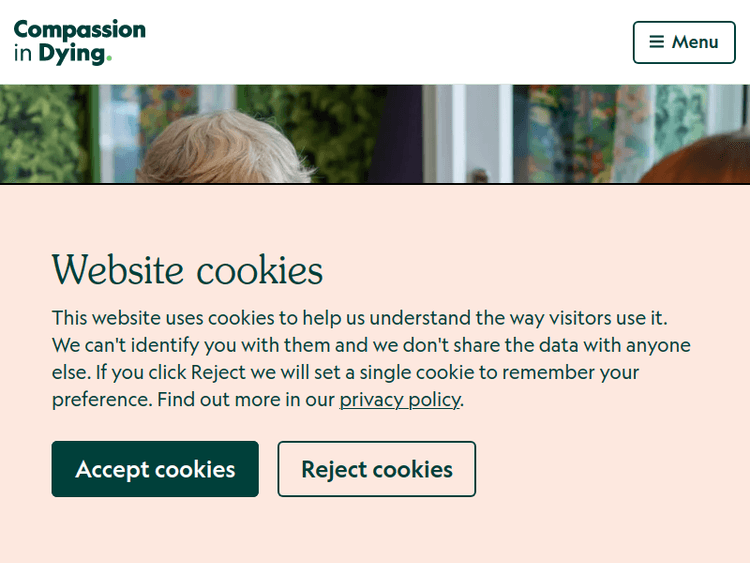Accept cookies on the banner
This screenshot has height=563, width=750.
pos(155,469)
